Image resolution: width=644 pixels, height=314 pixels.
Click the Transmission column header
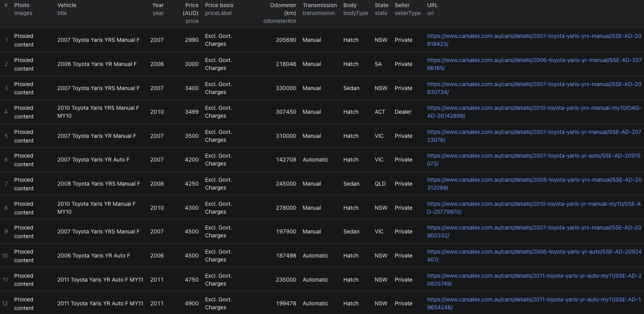pyautogui.click(x=320, y=9)
